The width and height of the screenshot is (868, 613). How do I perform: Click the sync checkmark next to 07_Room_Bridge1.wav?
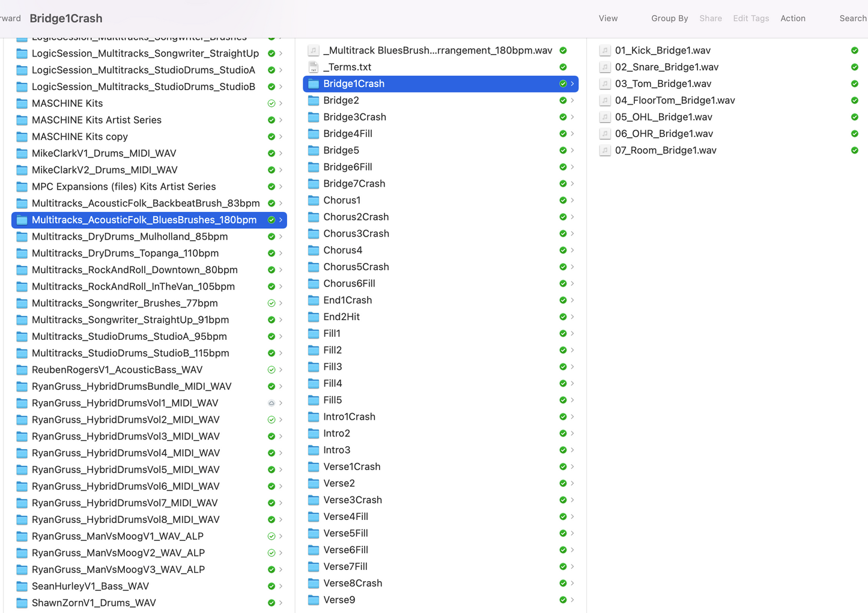[854, 150]
